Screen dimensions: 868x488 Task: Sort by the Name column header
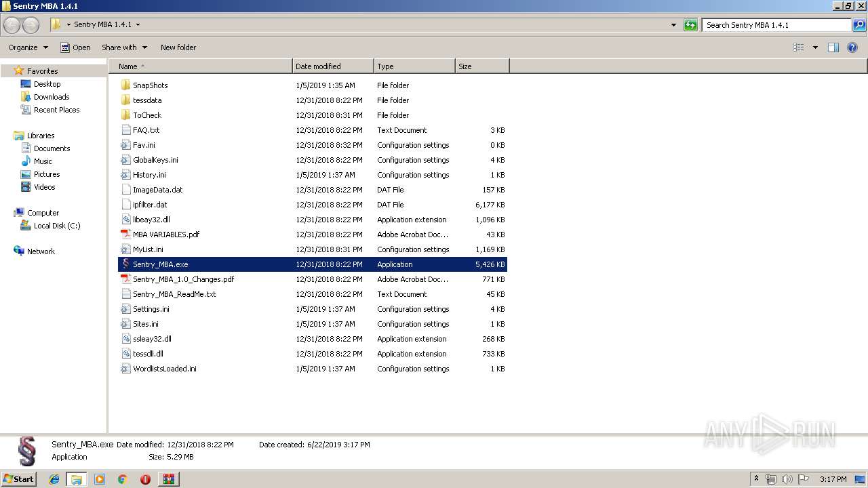point(201,66)
